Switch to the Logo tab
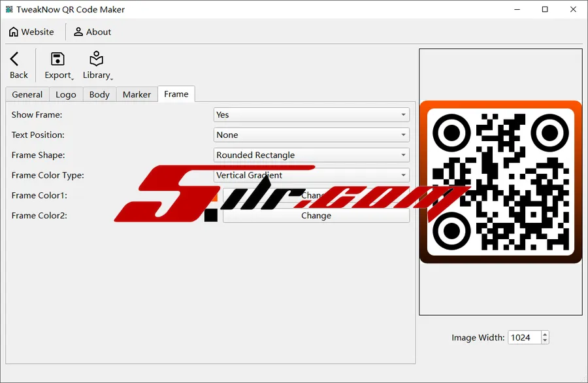This screenshot has height=383, width=588. pyautogui.click(x=65, y=95)
